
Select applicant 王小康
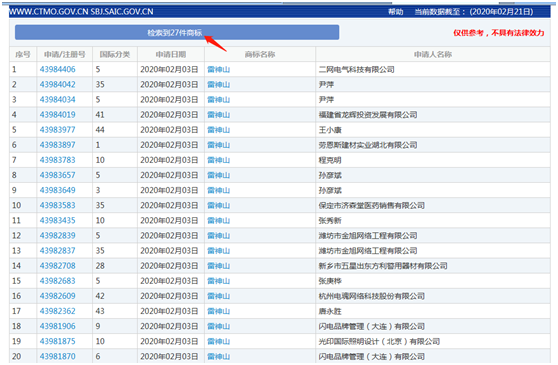(x=330, y=130)
